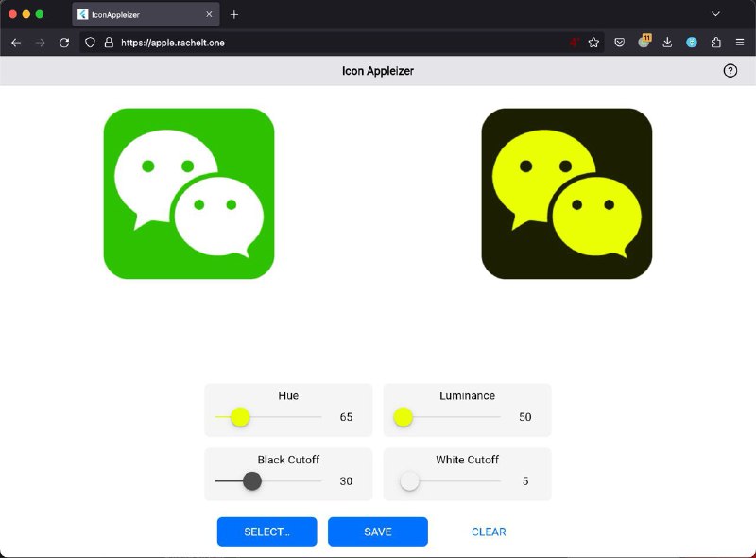Save the converted icon
Viewport: 756px width, 558px height.
[x=378, y=532]
